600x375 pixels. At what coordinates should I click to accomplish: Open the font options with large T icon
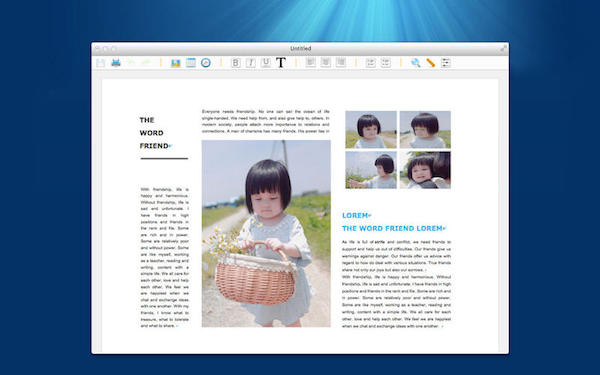tap(281, 63)
